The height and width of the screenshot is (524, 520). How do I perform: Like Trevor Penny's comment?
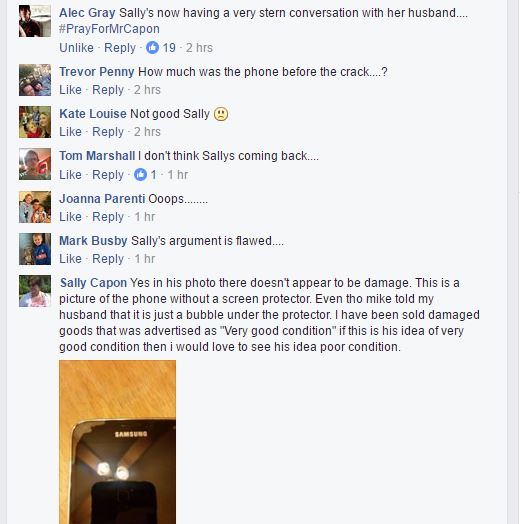71,90
